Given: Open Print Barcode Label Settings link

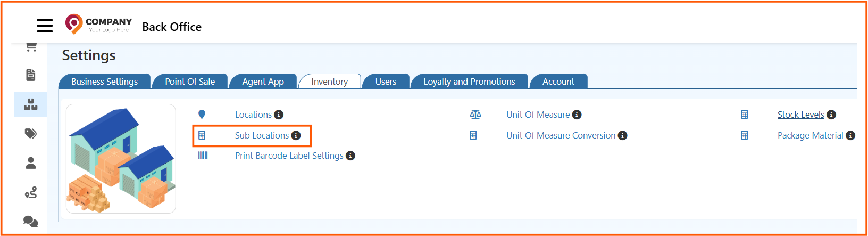Looking at the screenshot, I should click(289, 156).
